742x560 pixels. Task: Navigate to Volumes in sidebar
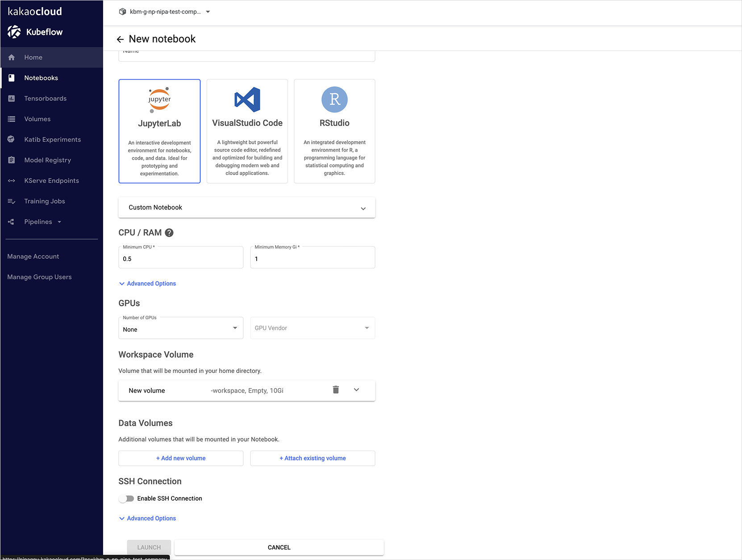coord(52,119)
